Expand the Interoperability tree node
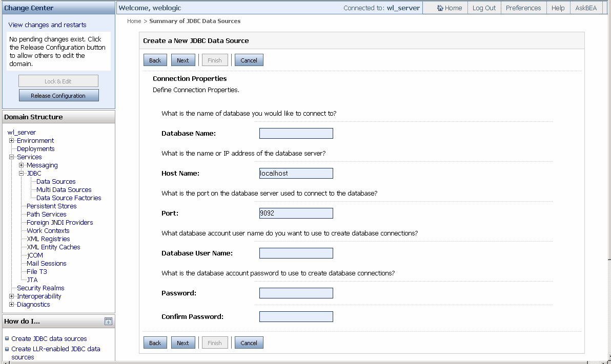 pyautogui.click(x=12, y=296)
